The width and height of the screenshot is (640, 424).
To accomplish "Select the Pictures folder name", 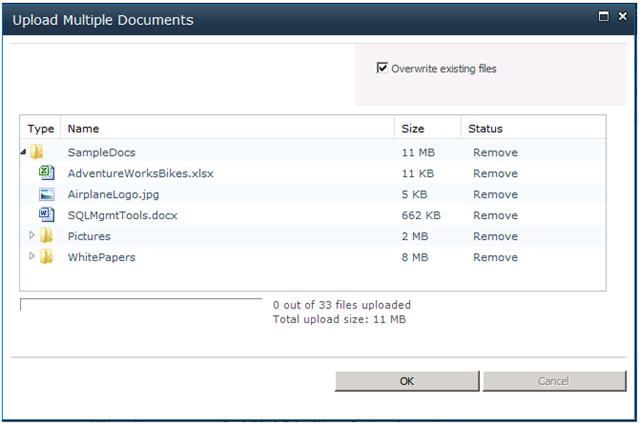I will pos(89,236).
